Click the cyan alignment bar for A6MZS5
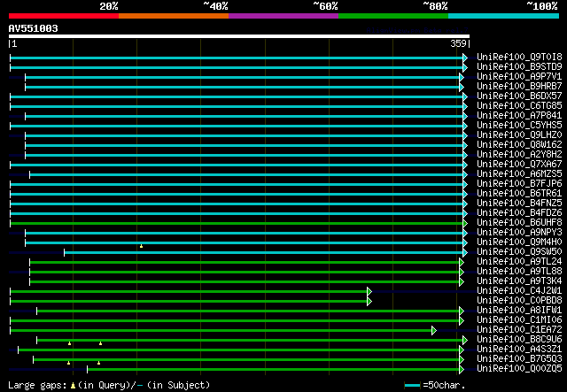567x392 pixels. (x=246, y=175)
